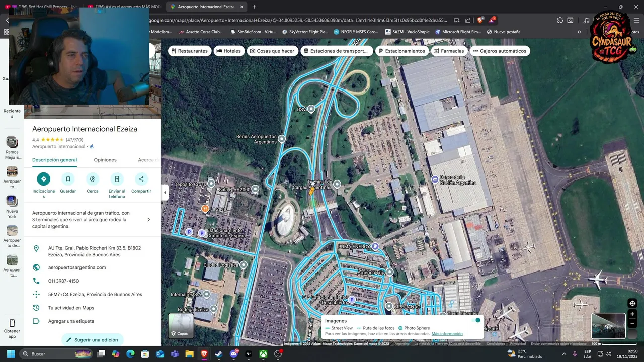Open the Descripción general tab
The height and width of the screenshot is (362, 644).
click(x=54, y=160)
